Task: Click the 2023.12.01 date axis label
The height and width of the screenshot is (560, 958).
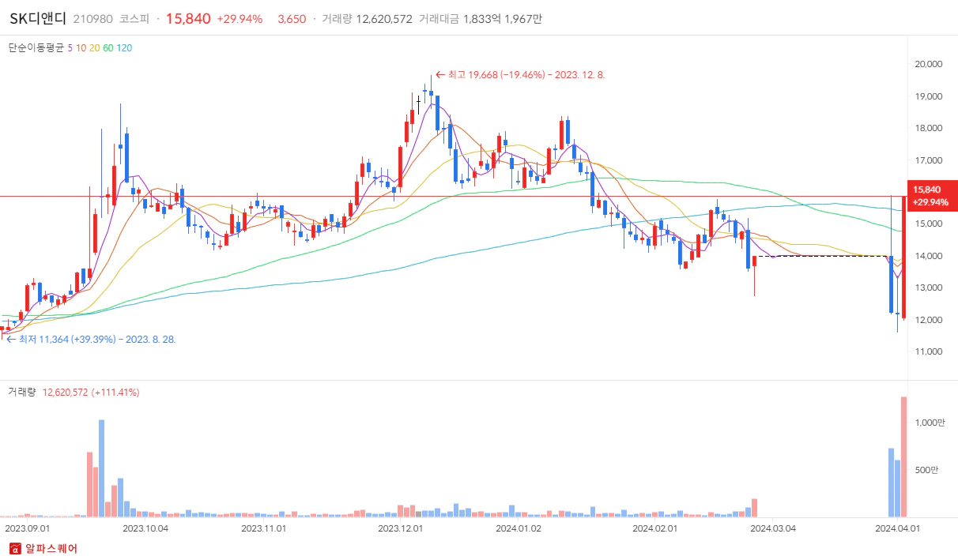Action: pyautogui.click(x=401, y=528)
